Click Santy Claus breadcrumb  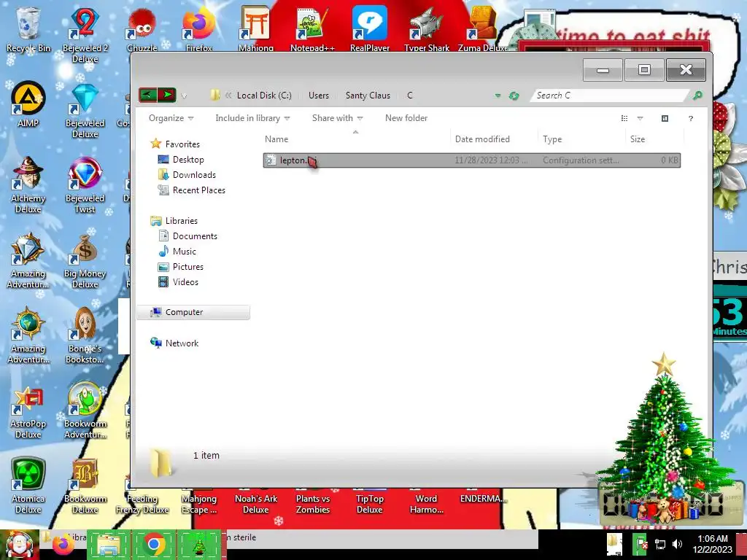point(368,96)
